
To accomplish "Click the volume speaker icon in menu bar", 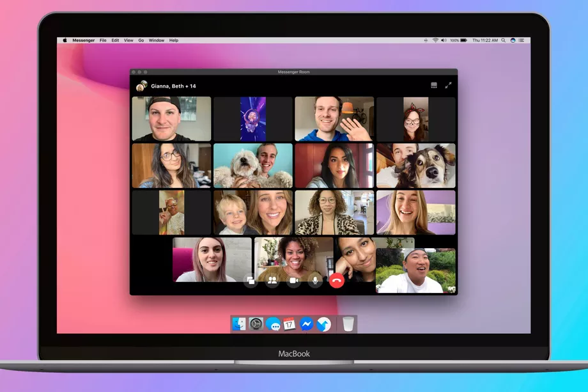I will 444,40.
